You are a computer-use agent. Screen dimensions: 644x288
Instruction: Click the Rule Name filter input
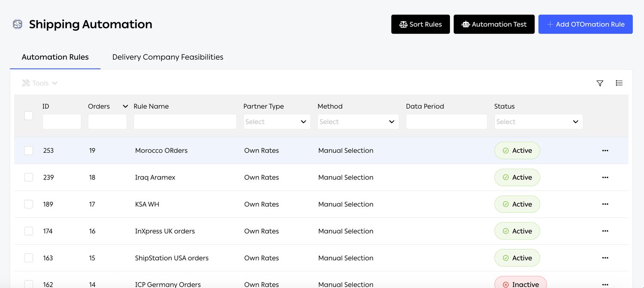(x=185, y=122)
